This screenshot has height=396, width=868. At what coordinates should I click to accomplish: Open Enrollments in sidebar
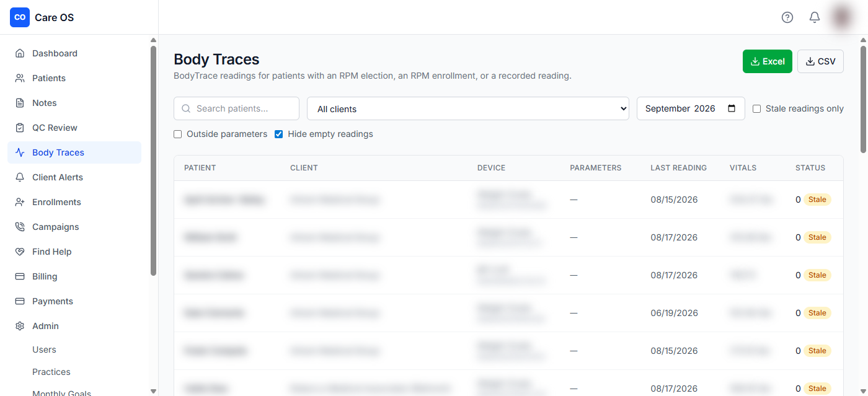(74, 202)
